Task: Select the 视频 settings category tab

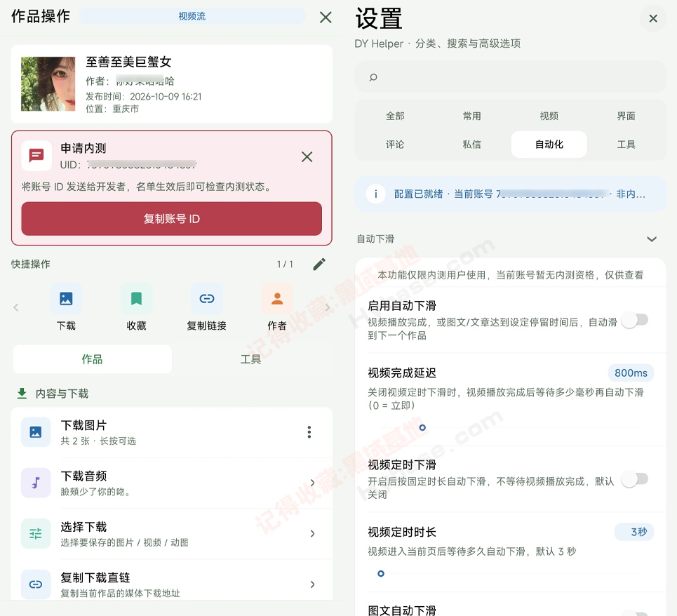Action: (x=549, y=116)
